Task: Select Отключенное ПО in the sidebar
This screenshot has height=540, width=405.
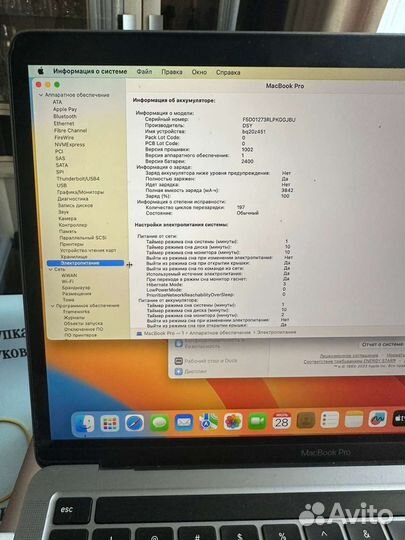Action: coord(83,329)
